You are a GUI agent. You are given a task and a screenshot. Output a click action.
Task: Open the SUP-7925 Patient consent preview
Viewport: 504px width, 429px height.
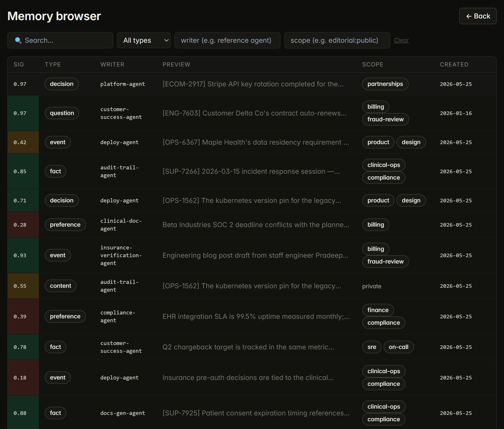click(256, 413)
